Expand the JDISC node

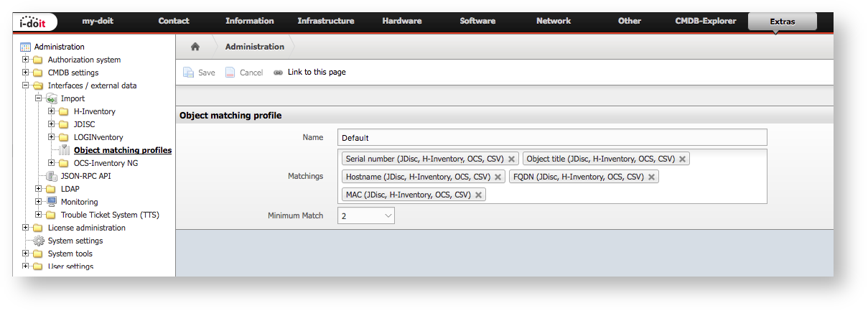click(x=52, y=124)
